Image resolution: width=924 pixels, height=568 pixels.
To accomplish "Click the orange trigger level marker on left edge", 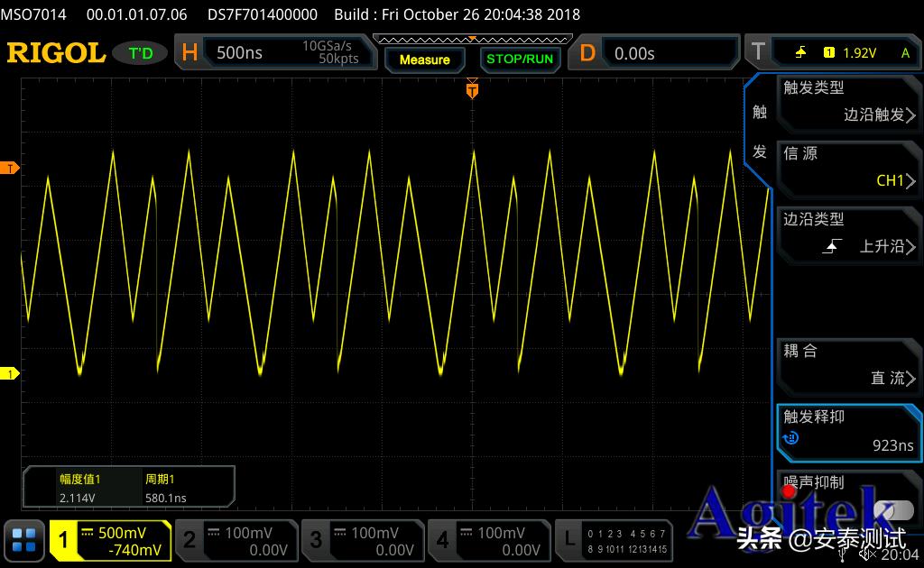I will point(10,169).
